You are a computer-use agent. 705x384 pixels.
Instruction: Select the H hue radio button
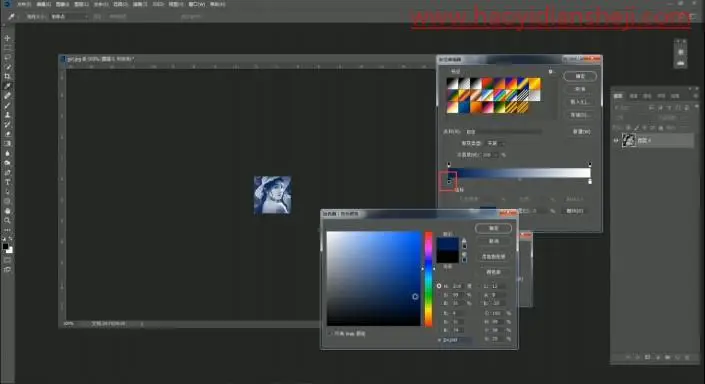[439, 286]
